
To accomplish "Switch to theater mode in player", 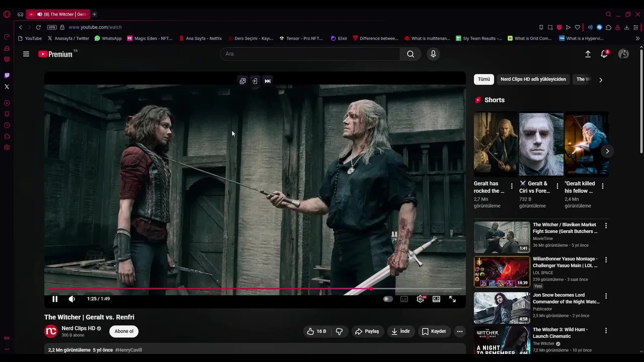I will coord(436,299).
